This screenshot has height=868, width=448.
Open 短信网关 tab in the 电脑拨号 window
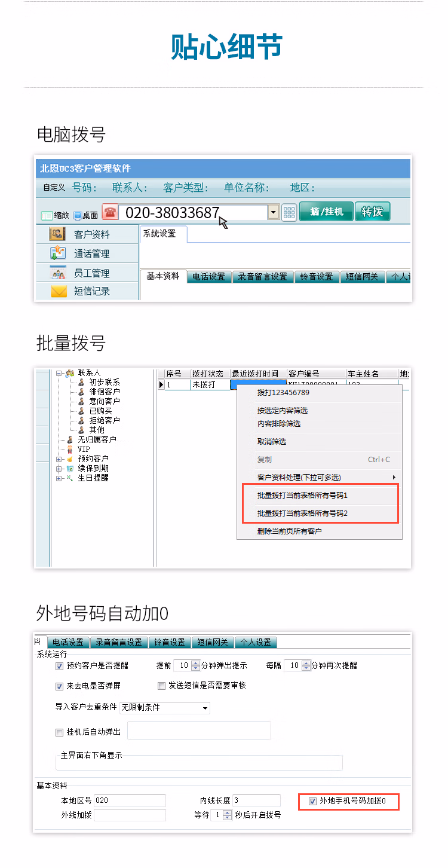363,277
